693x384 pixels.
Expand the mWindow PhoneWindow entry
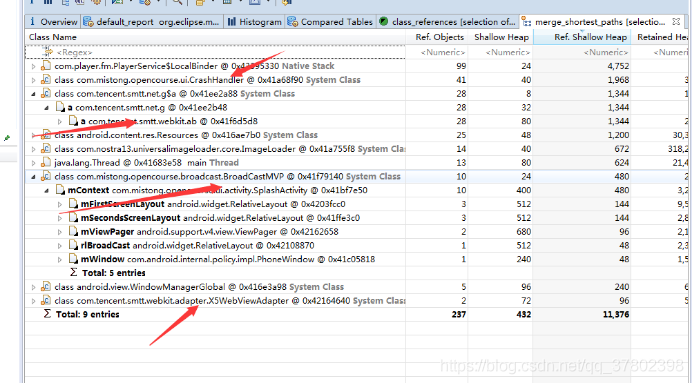60,259
